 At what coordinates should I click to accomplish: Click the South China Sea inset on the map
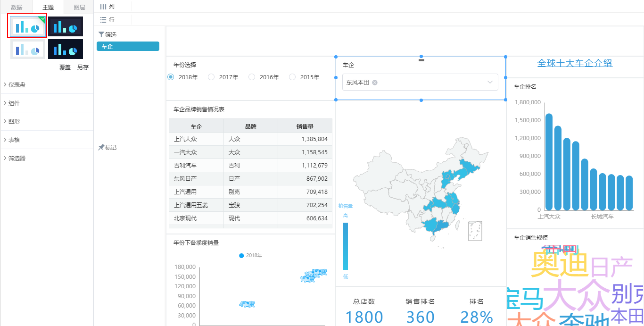475,231
